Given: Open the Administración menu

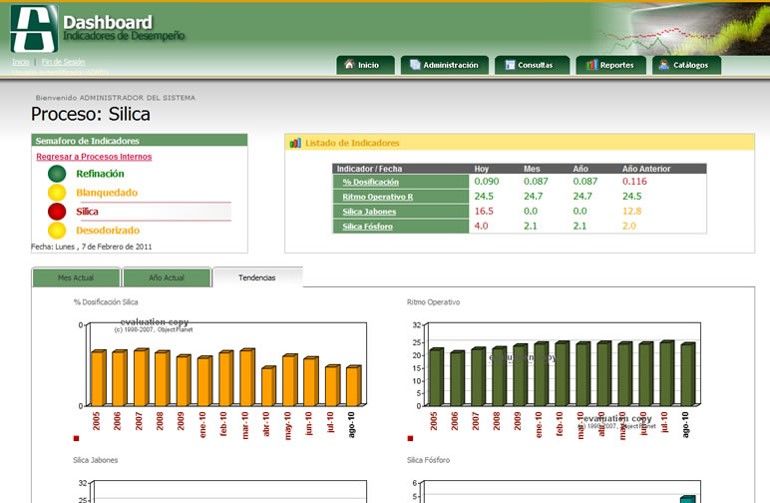Looking at the screenshot, I should coord(444,65).
